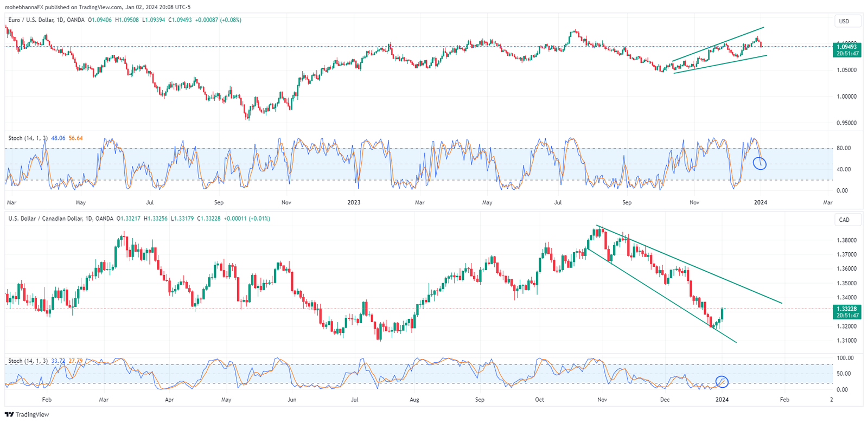
Task: Click the 2024 label on bottom time axis
Action: [722, 400]
